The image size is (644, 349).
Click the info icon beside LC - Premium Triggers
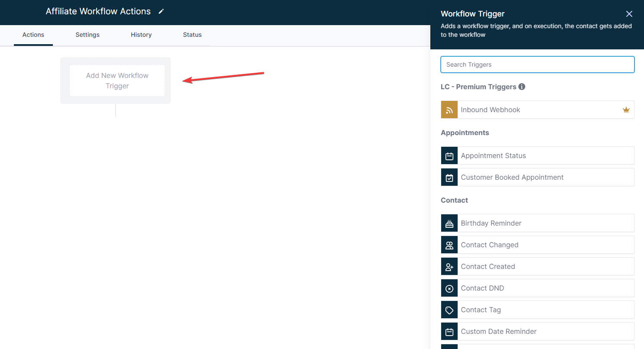pyautogui.click(x=522, y=87)
